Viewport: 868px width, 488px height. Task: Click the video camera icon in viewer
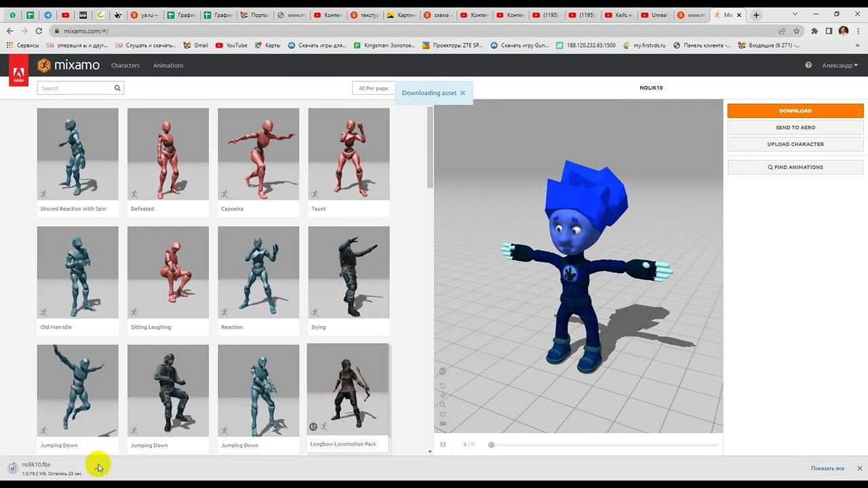click(x=443, y=424)
